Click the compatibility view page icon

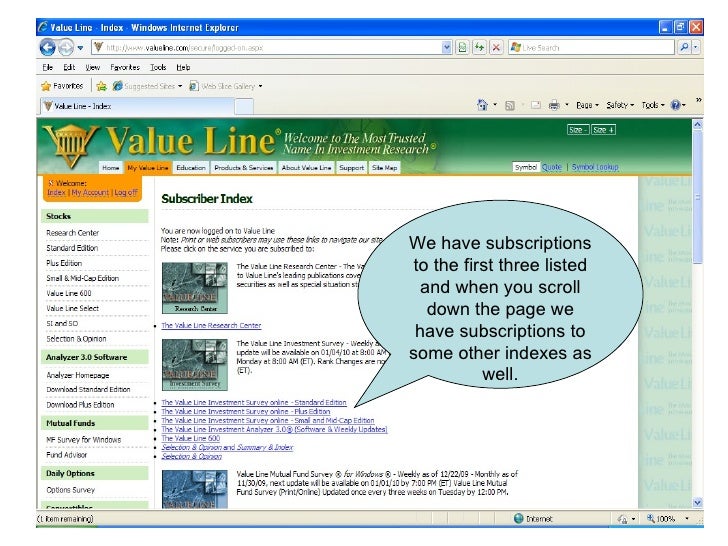coord(462,47)
